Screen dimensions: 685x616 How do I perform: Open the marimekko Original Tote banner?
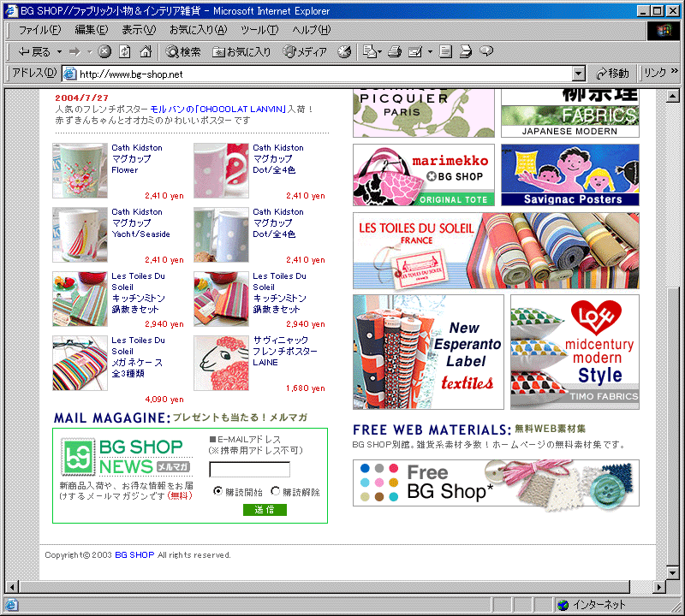pyautogui.click(x=424, y=175)
